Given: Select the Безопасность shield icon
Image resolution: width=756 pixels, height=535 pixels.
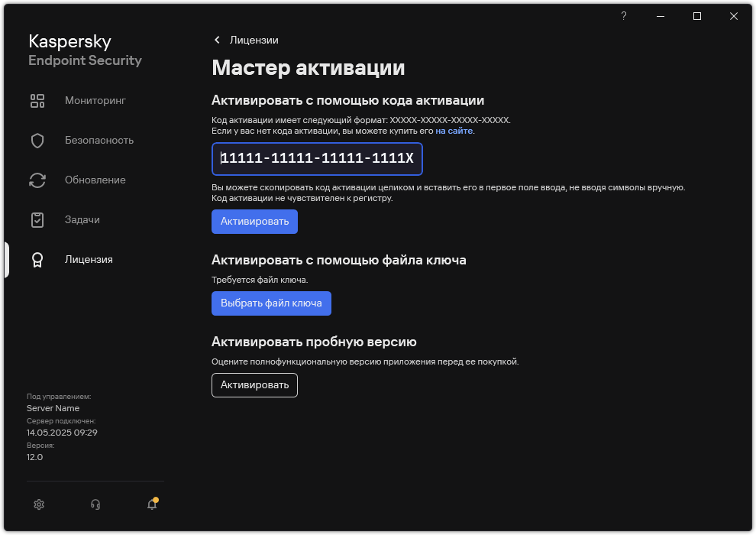Looking at the screenshot, I should pos(37,140).
